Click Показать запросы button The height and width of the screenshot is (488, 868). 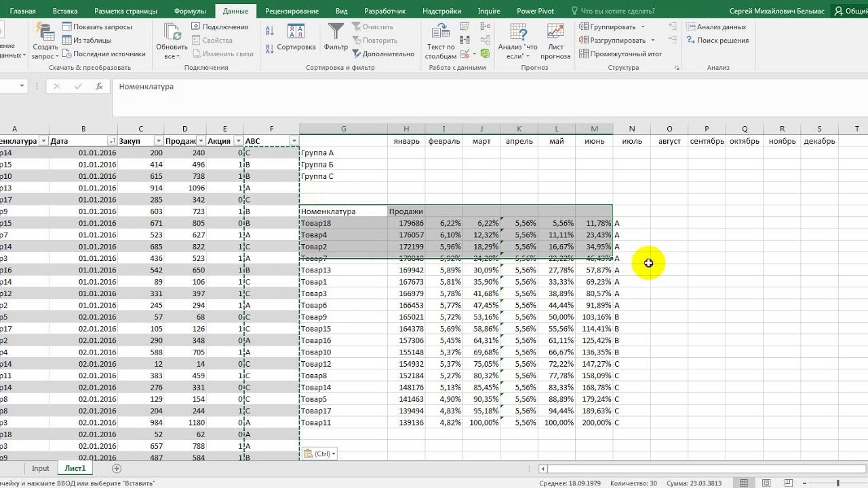pos(97,26)
